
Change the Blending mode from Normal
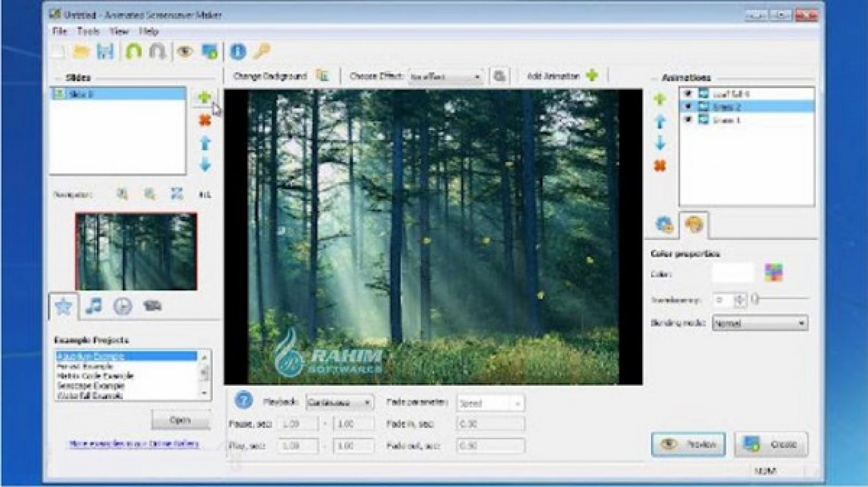pos(802,323)
